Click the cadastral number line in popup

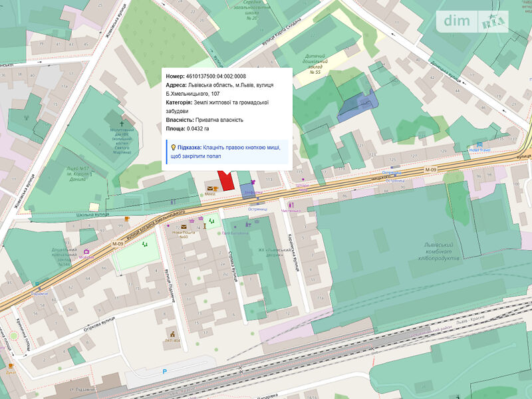coord(207,76)
